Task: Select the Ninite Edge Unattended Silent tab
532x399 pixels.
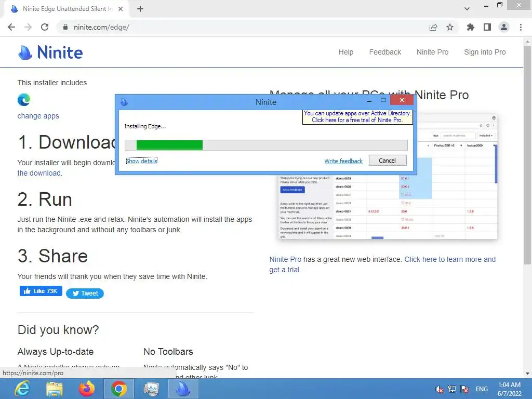Action: (66, 9)
